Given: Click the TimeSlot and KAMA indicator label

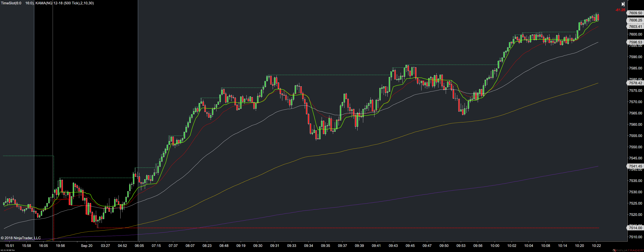Looking at the screenshot, I should 47,3.
